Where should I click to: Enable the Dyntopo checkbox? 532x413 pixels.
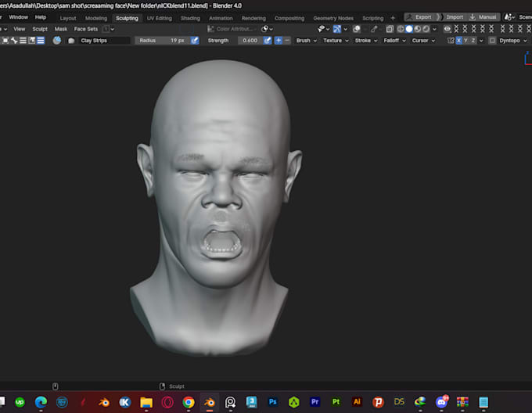coord(492,41)
